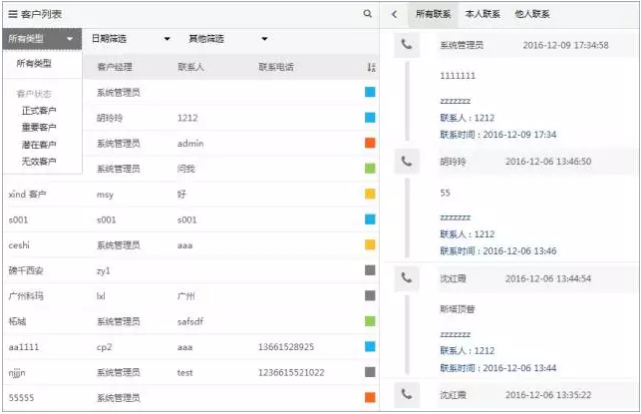Select the 广州科玛 customer name
This screenshot has height=414, width=641.
(x=26, y=296)
